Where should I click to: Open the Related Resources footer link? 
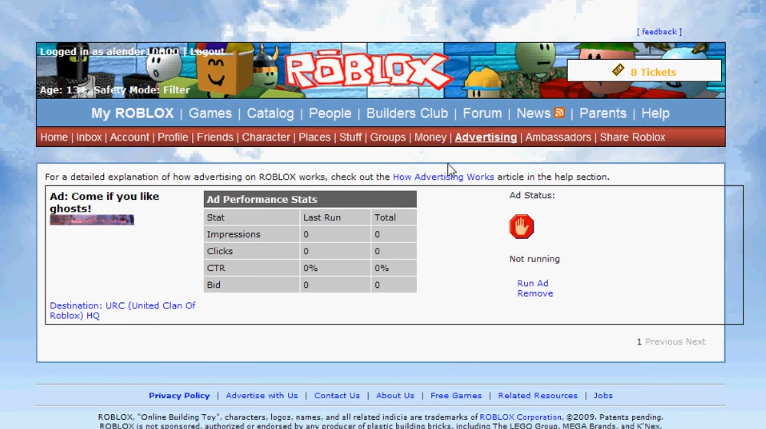[538, 396]
